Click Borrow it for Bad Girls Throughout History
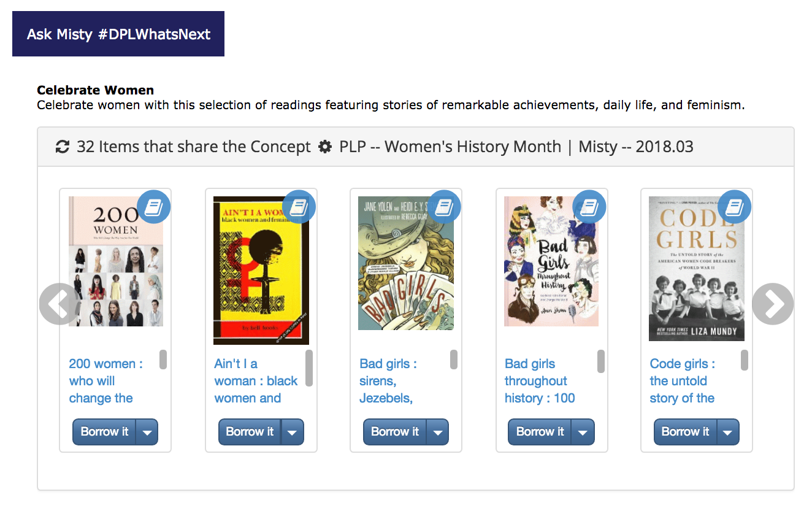 point(540,431)
